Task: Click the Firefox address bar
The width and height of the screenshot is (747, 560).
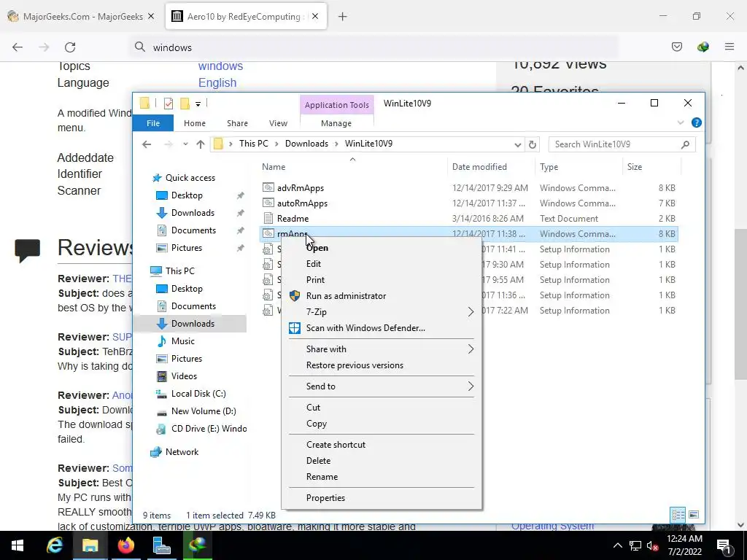Action: [x=373, y=47]
